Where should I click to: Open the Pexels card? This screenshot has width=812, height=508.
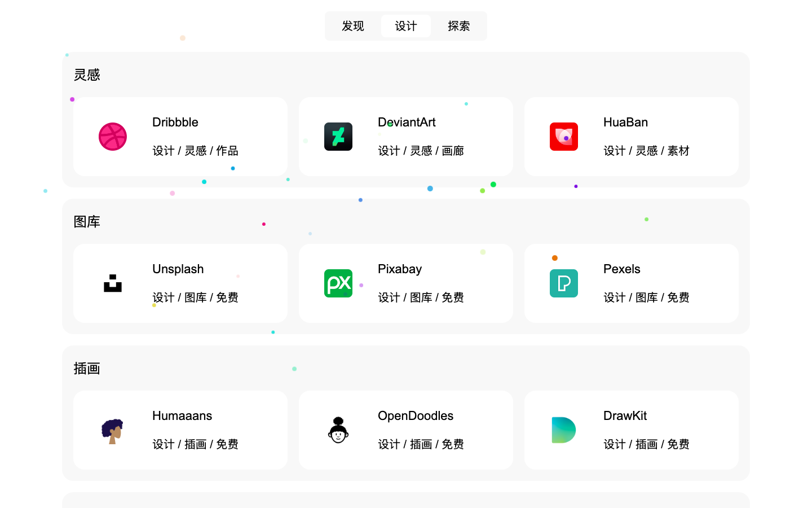point(632,283)
